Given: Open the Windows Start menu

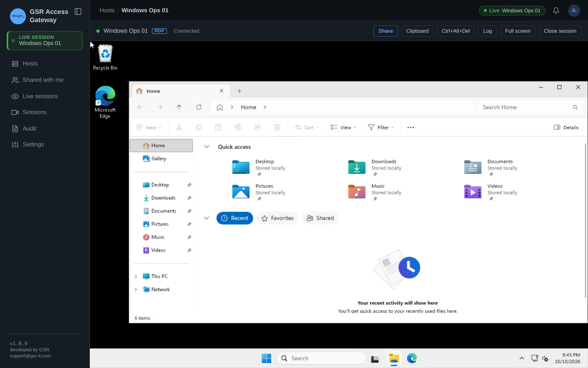Looking at the screenshot, I should coord(266,358).
